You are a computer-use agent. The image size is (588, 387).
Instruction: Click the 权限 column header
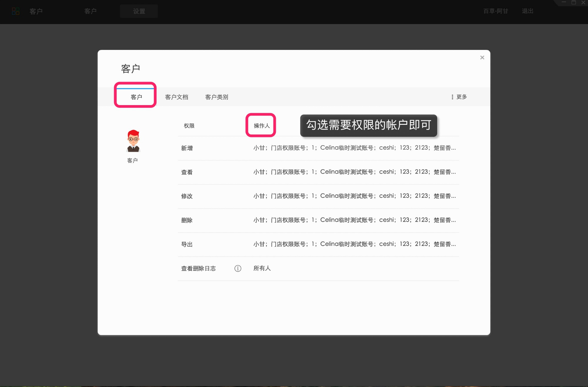click(x=189, y=126)
